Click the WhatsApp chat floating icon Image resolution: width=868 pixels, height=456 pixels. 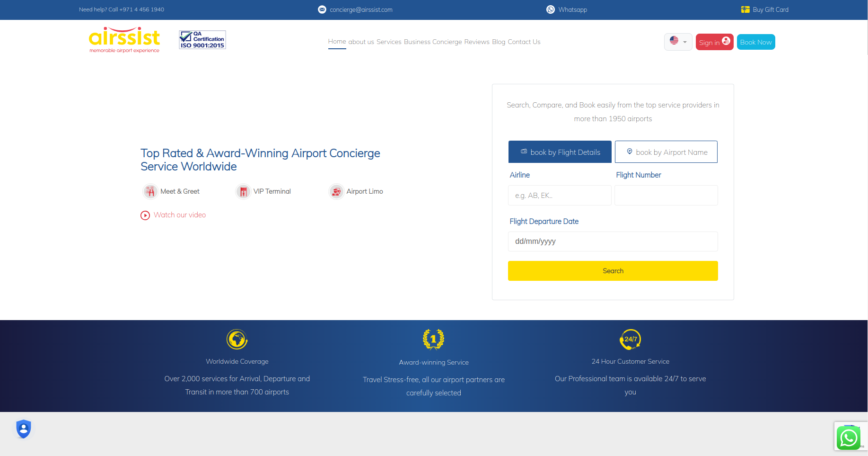(x=848, y=438)
